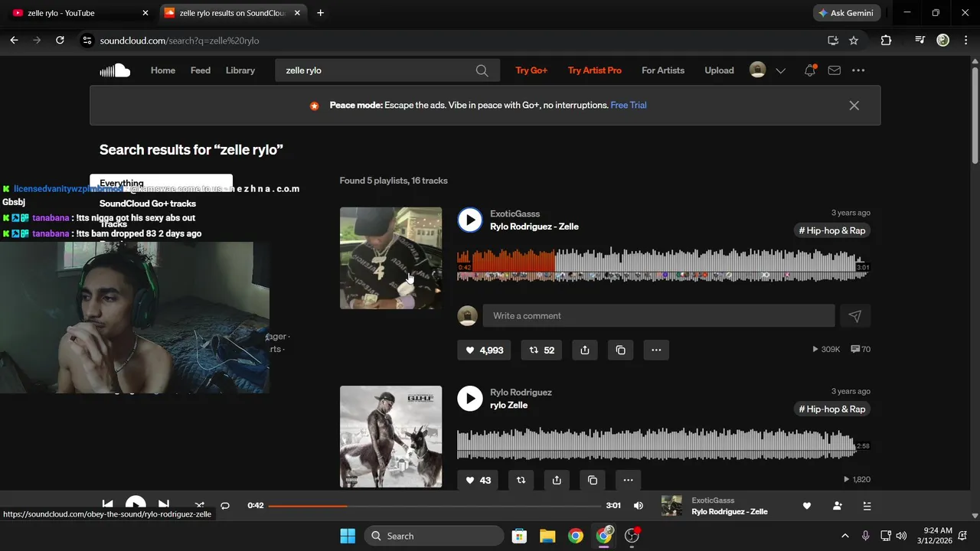Open Rylo Rodriguez - Zelle track title
The height and width of the screenshot is (551, 980).
coord(534,227)
